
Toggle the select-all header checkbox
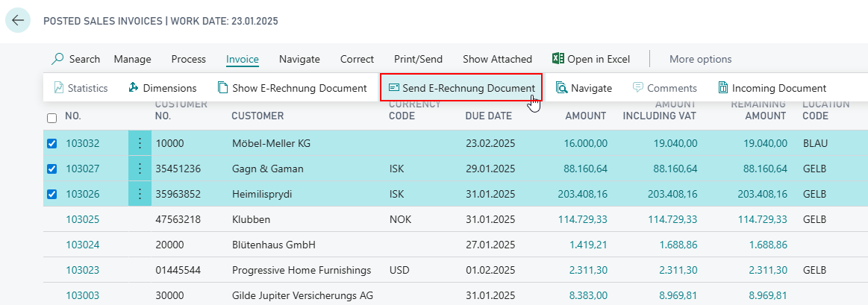pos(51,117)
